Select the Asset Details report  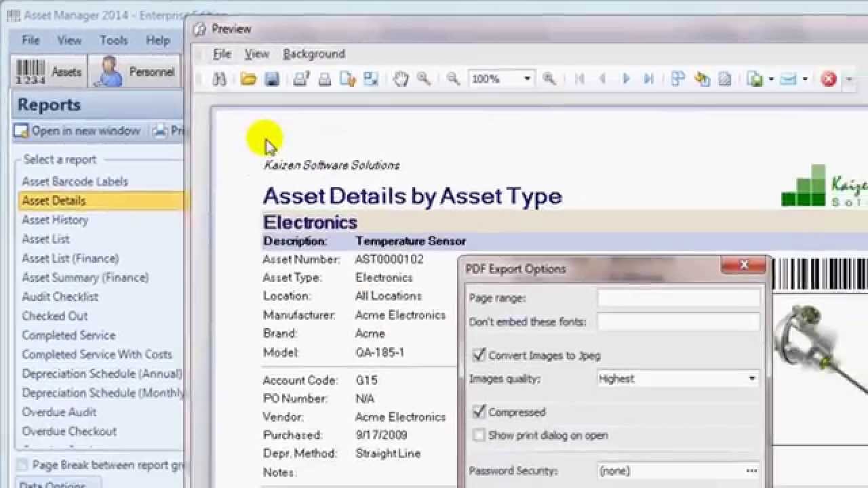[x=100, y=201]
